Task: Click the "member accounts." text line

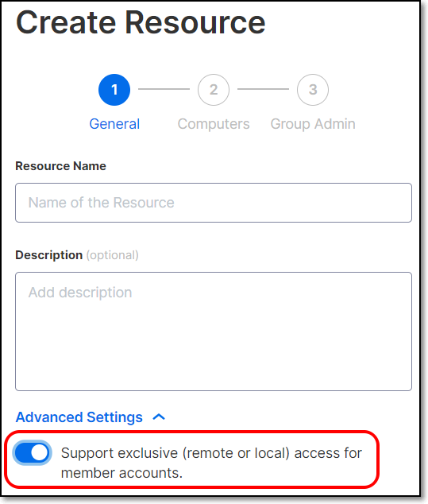Action: click(121, 473)
